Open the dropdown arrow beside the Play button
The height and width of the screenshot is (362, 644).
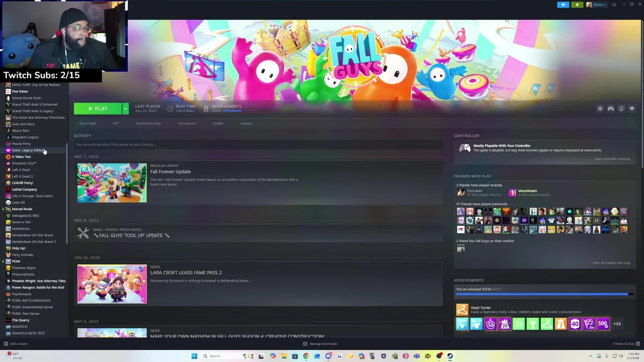(x=125, y=109)
